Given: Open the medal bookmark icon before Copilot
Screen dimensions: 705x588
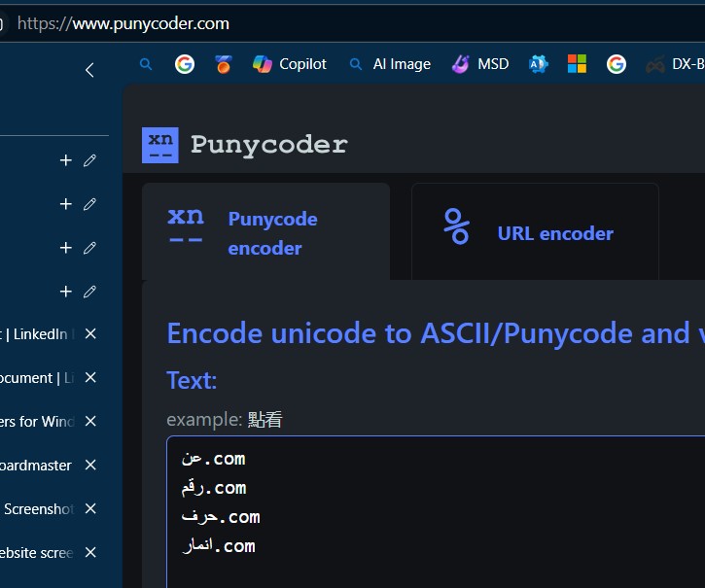Looking at the screenshot, I should point(224,64).
